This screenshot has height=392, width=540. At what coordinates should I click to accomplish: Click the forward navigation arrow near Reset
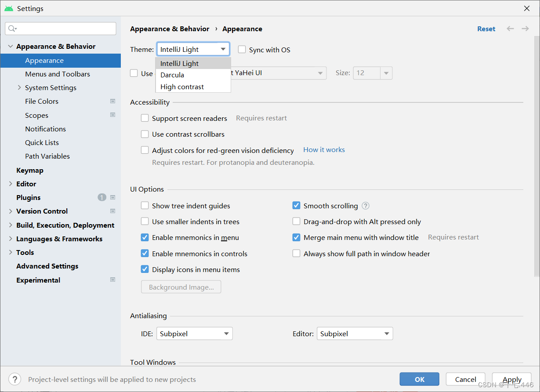[x=525, y=28]
